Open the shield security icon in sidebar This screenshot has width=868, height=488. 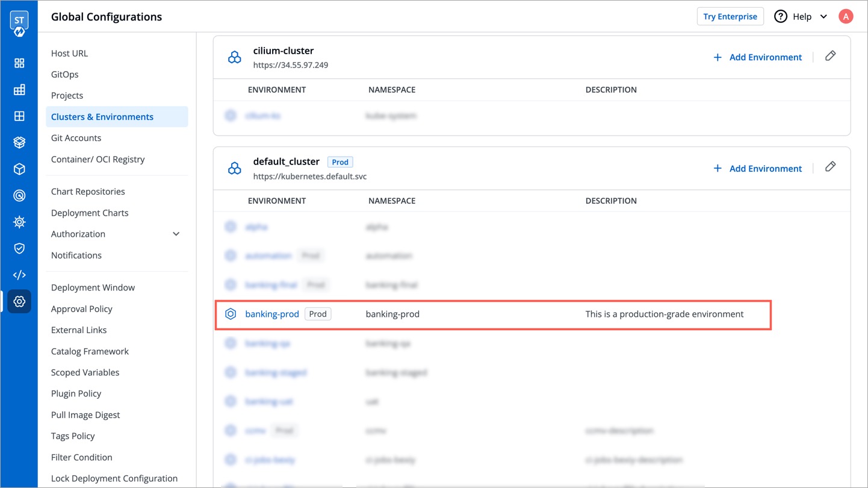click(19, 249)
